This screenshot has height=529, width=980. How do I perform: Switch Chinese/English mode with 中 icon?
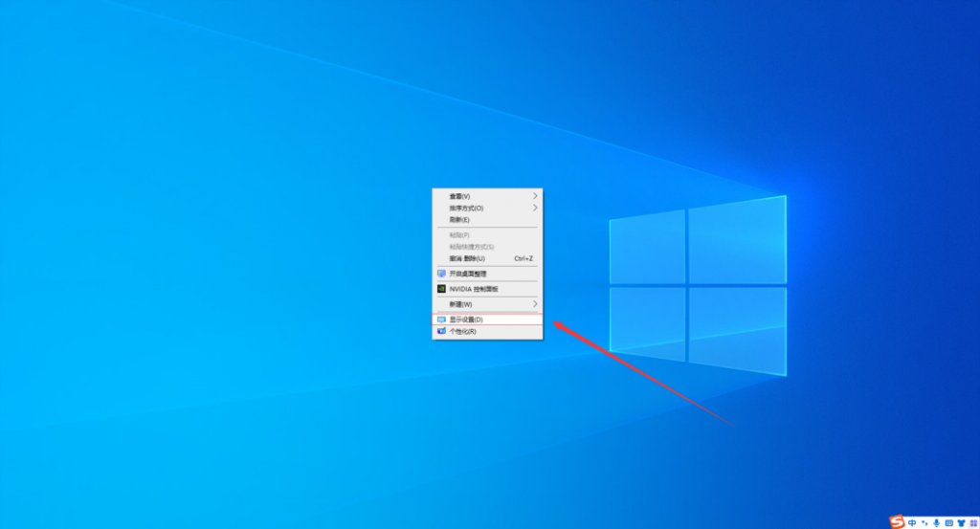point(912,522)
